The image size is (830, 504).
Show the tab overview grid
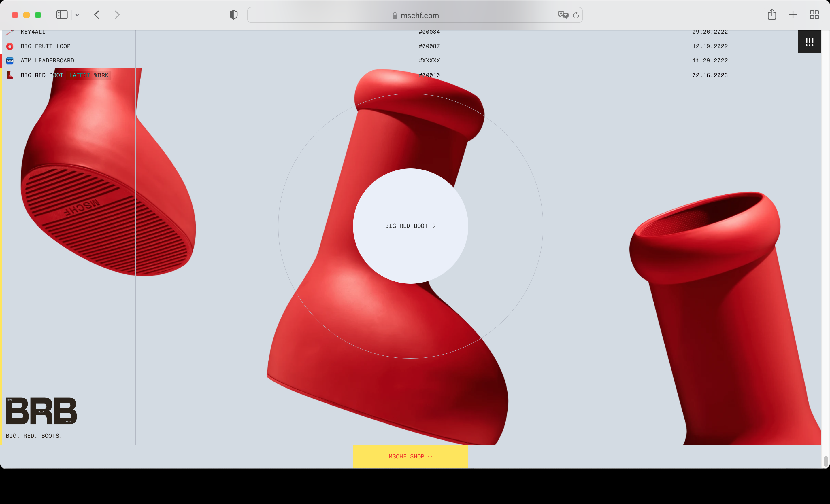(814, 15)
